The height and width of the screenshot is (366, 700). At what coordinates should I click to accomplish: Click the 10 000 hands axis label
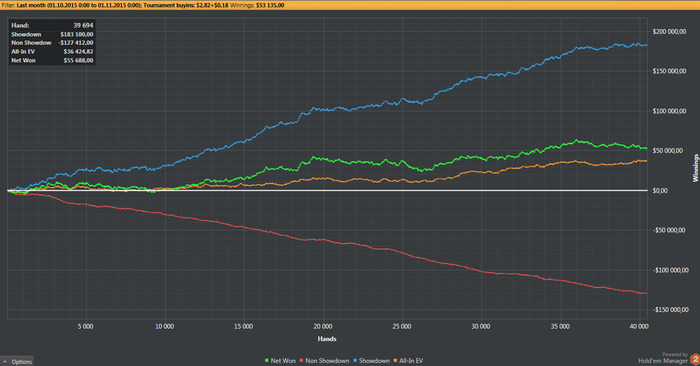164,327
